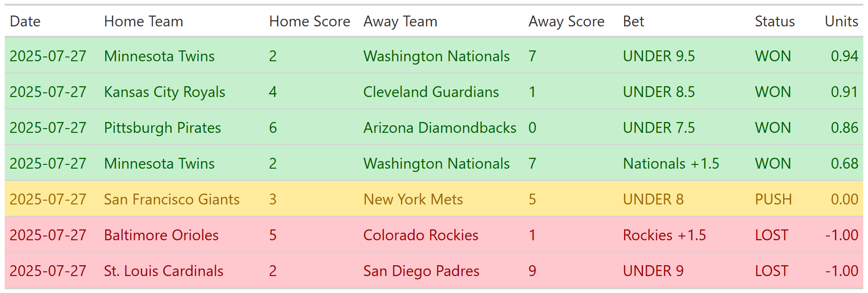Screen dimensions: 868x293
Task: Click the Cleveland Guardians away team cell
Action: [431, 92]
